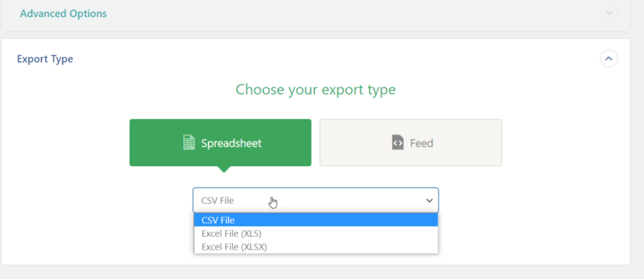Click gray page background below the panel
Screen dimensions: 644x279
(316, 273)
